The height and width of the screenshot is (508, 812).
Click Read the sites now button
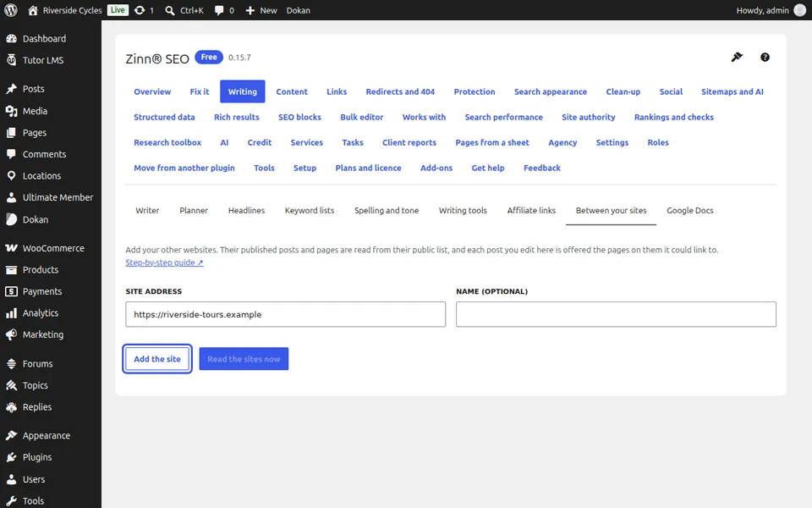[244, 359]
